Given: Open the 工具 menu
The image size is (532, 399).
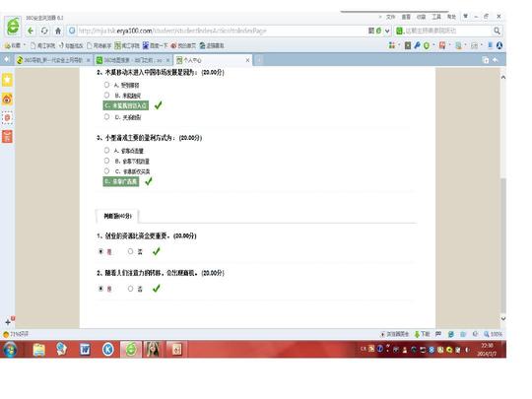Looking at the screenshot, I should pyautogui.click(x=436, y=17).
